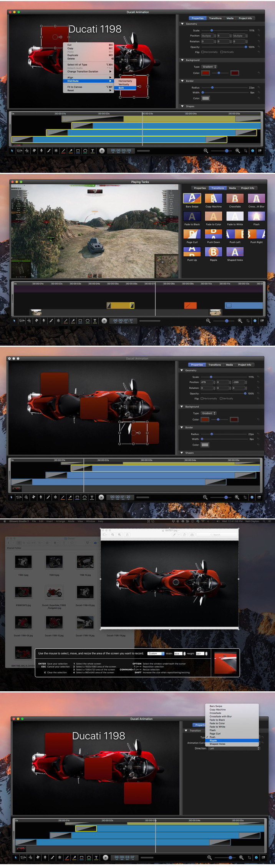The width and height of the screenshot is (275, 868).
Task: Open Align submenu in the context menu
Action: 89,78
